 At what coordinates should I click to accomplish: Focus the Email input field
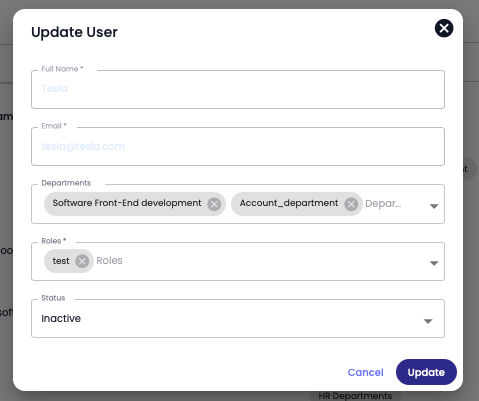[x=238, y=146]
